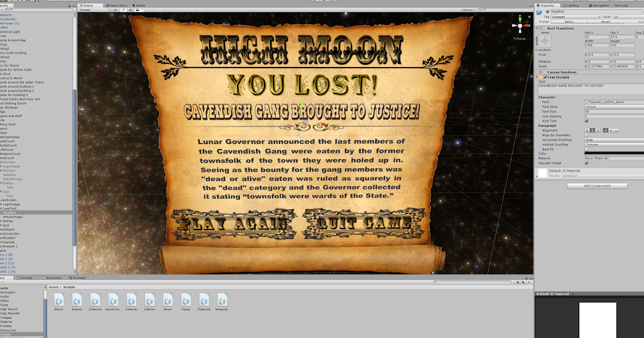The width and height of the screenshot is (644, 338).
Task: Enable Best Fit for the text
Action: point(586,150)
